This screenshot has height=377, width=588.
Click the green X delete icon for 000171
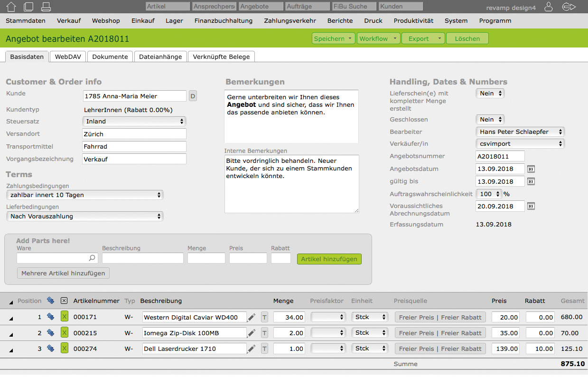coord(64,317)
